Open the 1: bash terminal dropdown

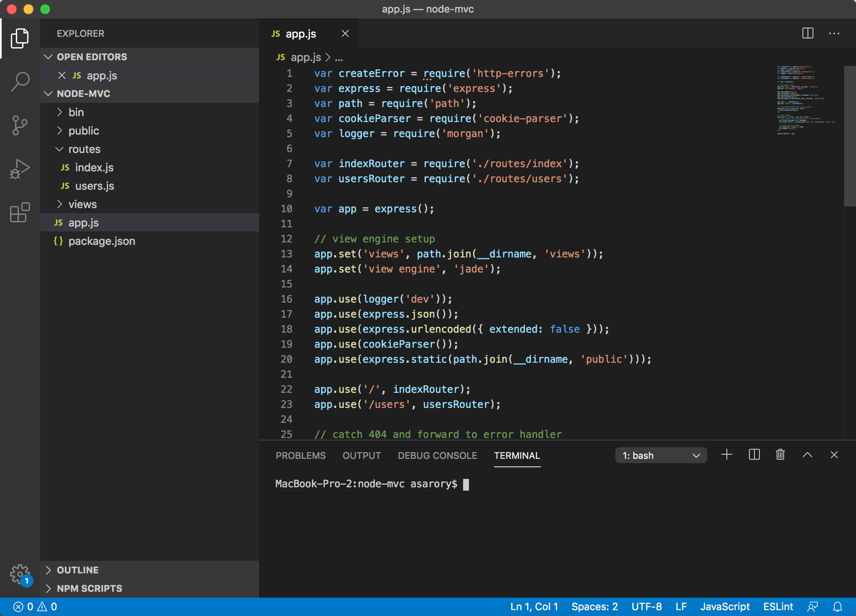pos(661,456)
